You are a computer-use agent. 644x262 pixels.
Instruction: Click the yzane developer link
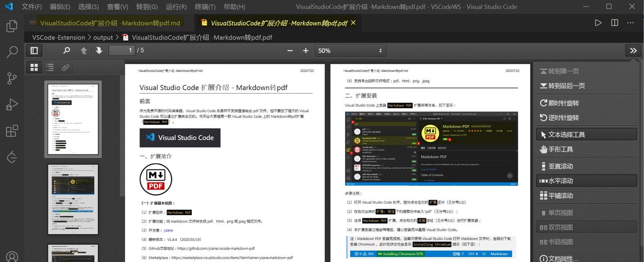click(168, 230)
